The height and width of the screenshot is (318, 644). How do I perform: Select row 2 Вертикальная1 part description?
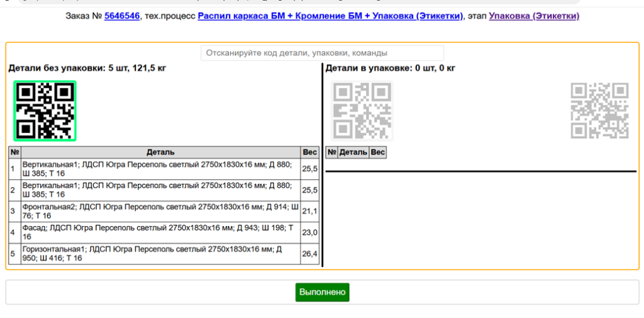point(160,190)
